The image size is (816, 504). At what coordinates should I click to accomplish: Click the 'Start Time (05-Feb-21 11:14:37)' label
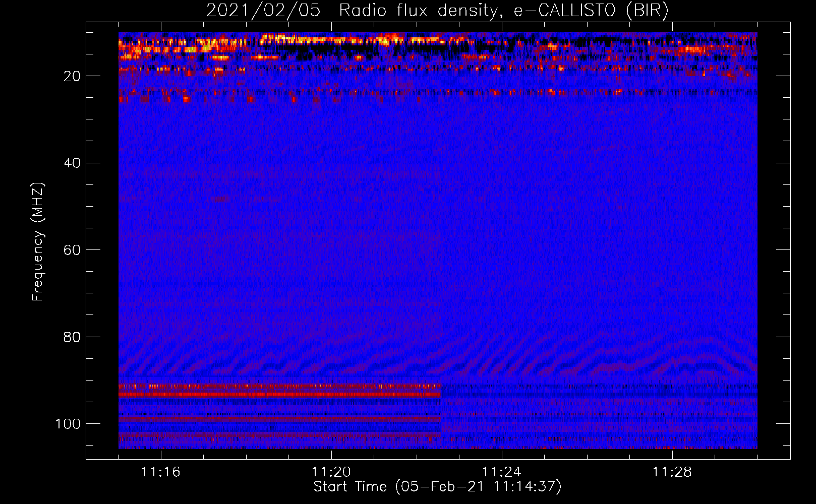coord(437,487)
